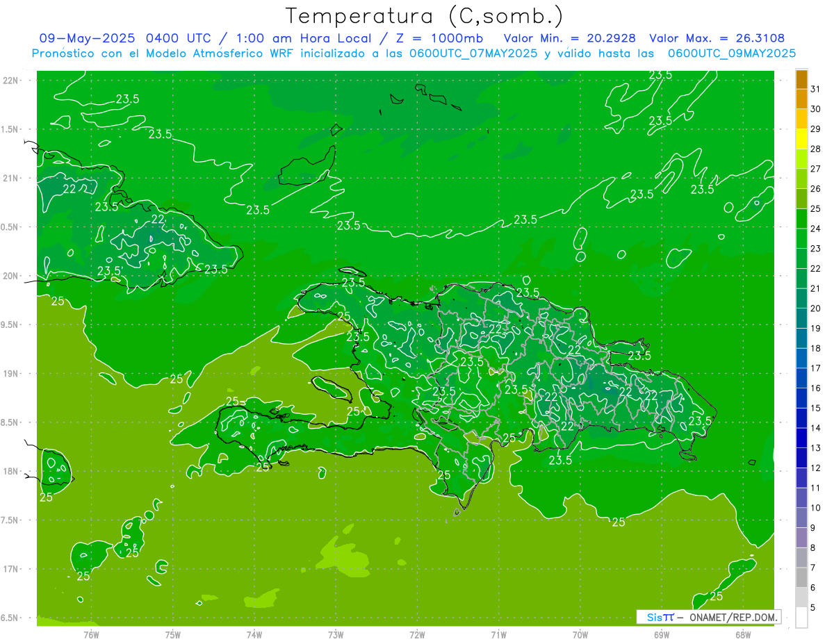
Task: Click the 18N latitude axis label
Action: (12, 471)
